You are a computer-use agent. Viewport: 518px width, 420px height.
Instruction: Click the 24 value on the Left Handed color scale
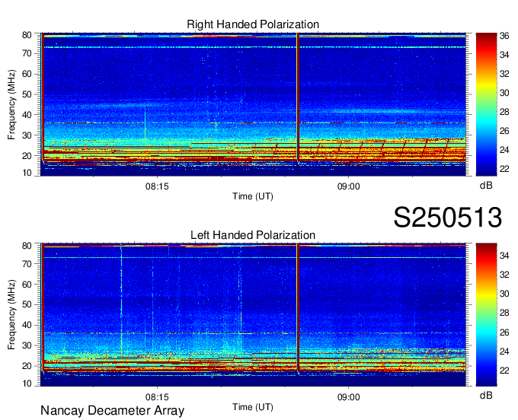[504, 352]
